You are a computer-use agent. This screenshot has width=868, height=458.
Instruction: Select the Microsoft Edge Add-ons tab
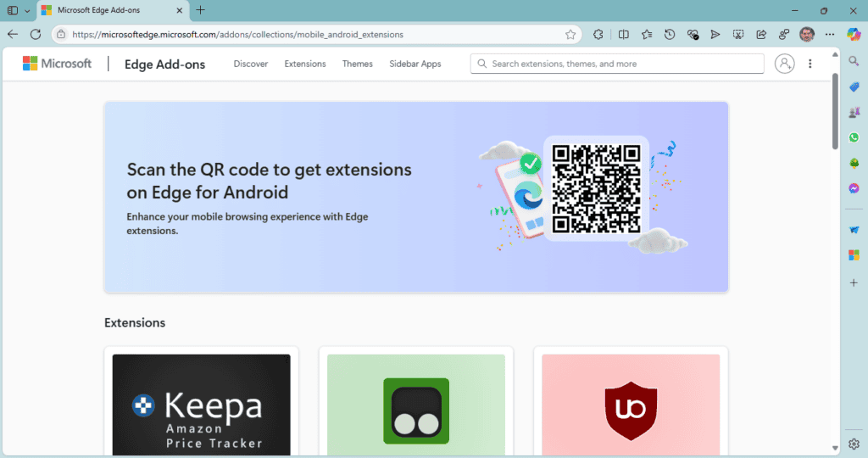point(113,10)
